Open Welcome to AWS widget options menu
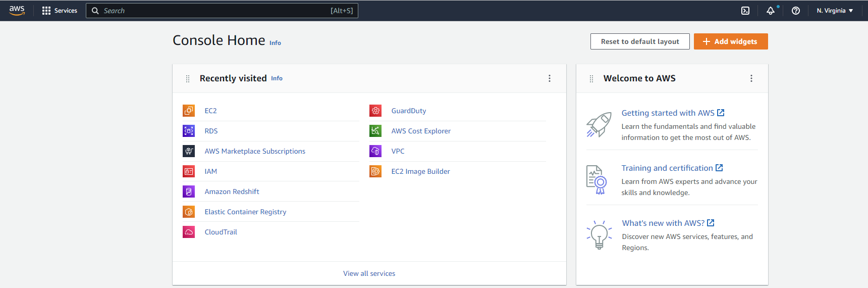Viewport: 868px width, 288px height. coord(751,78)
